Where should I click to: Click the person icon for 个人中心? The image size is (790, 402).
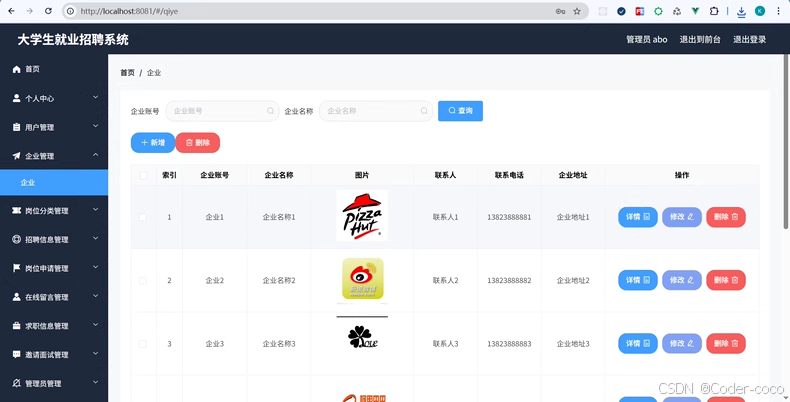(x=17, y=98)
